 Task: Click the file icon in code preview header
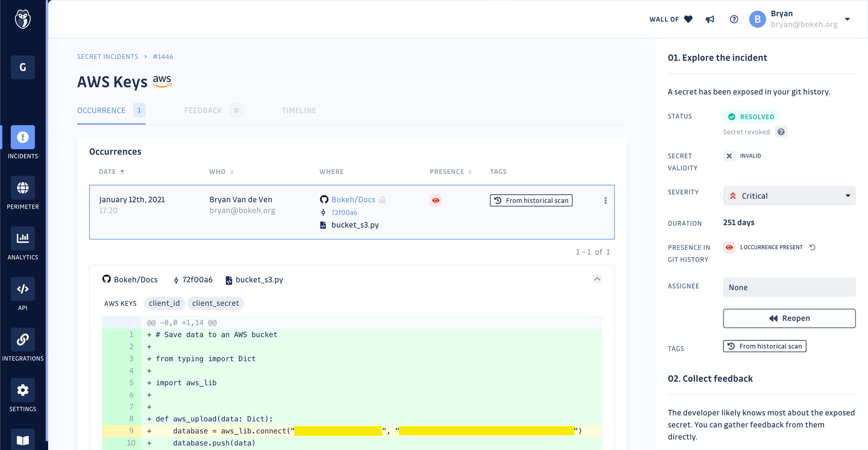click(229, 280)
